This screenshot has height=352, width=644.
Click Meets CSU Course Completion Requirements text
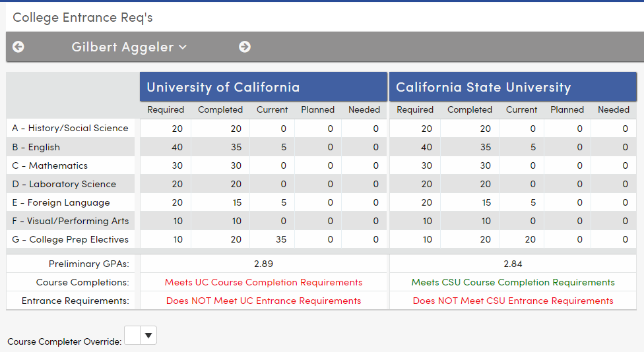click(513, 282)
